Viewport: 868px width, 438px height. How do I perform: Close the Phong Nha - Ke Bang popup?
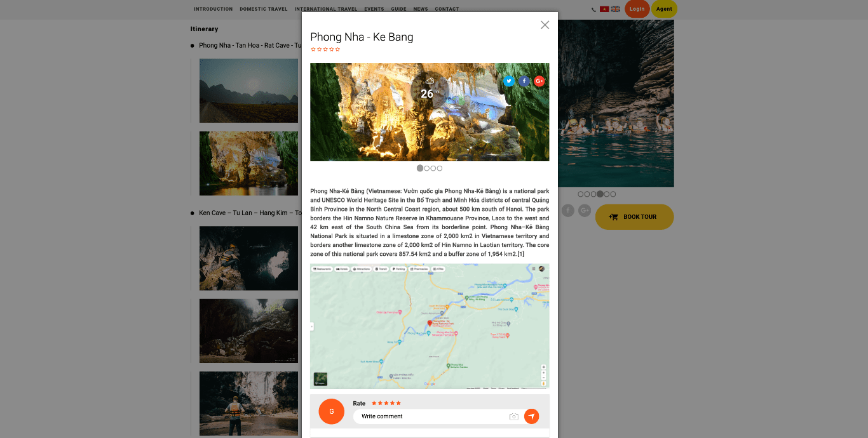click(x=545, y=25)
